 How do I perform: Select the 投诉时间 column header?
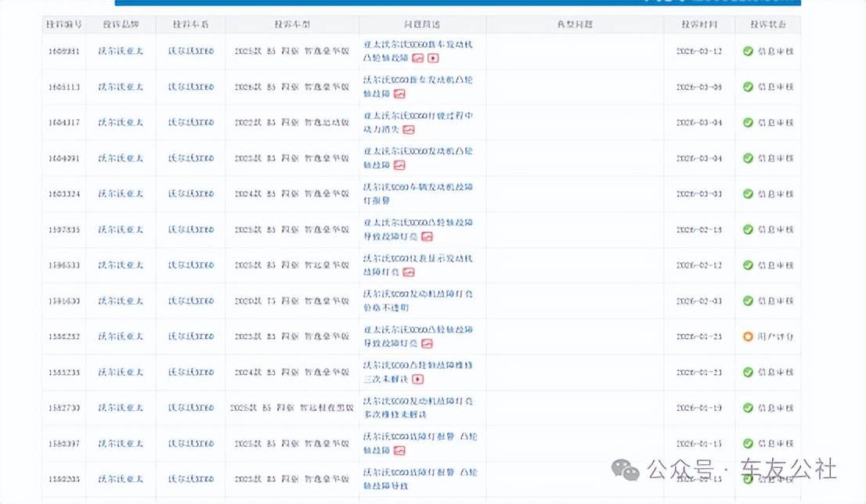tap(699, 24)
